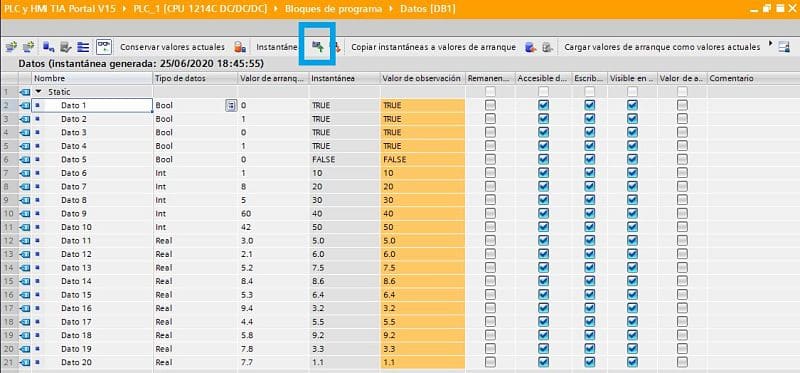Click the tag icon in Dato 10 row

[25, 227]
